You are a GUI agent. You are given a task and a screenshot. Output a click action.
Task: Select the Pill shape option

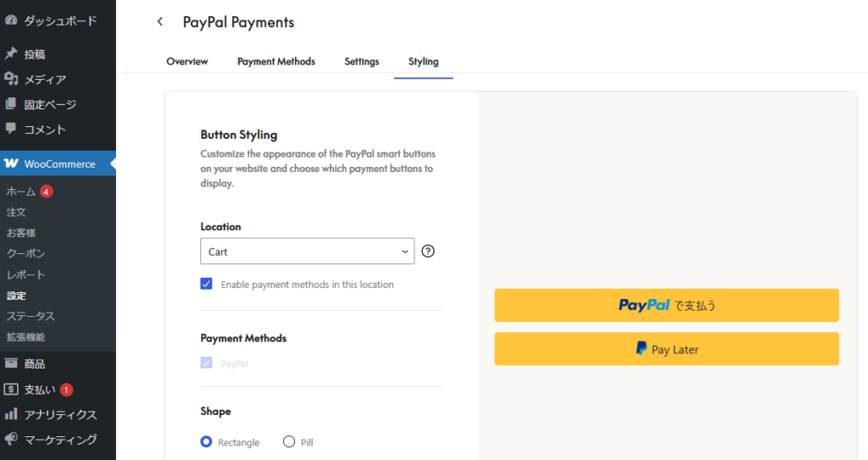[289, 441]
